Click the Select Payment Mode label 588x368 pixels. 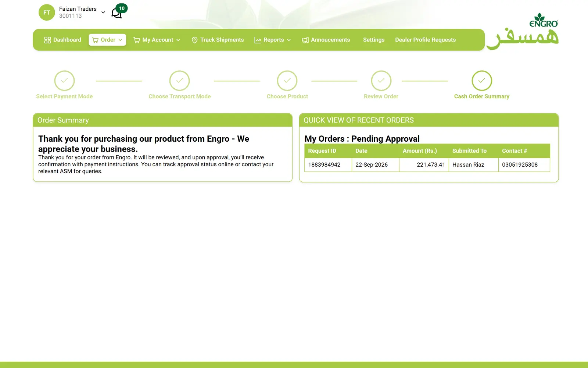click(64, 96)
